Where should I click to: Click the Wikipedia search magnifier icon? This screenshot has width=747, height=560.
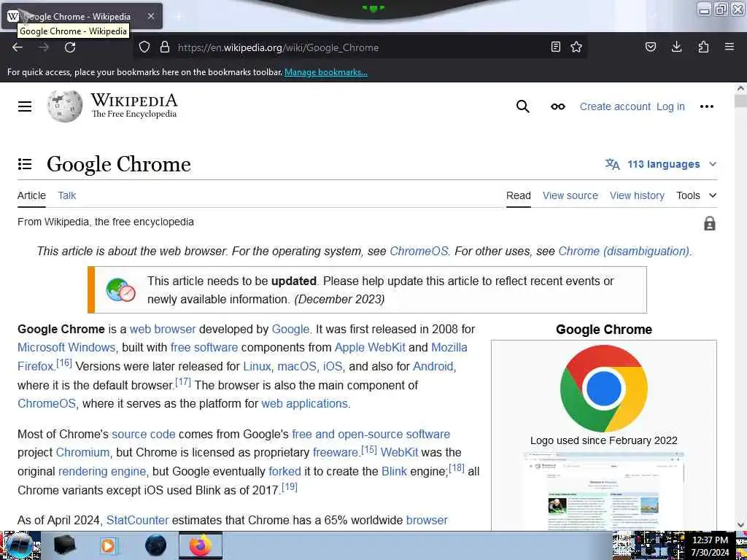[x=522, y=106]
